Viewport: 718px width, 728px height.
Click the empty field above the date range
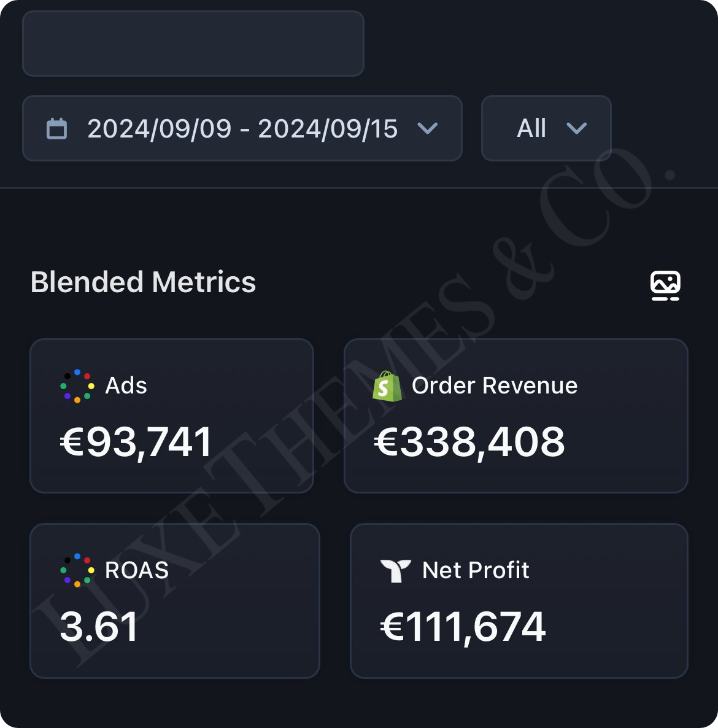[x=193, y=44]
